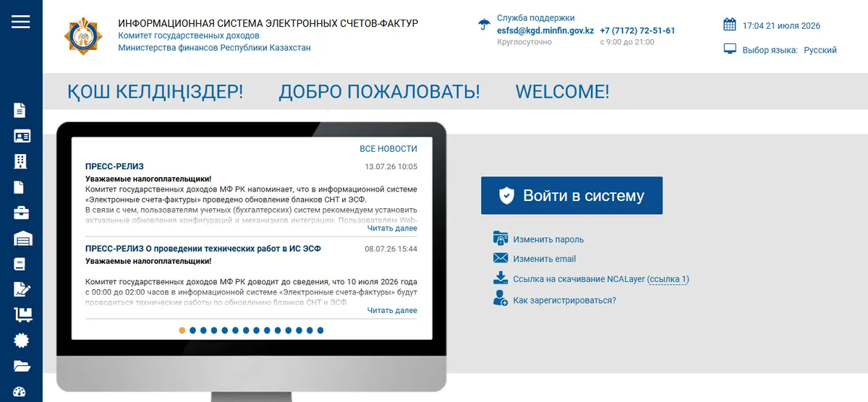Click Читать далее under technical works release

coord(392,311)
